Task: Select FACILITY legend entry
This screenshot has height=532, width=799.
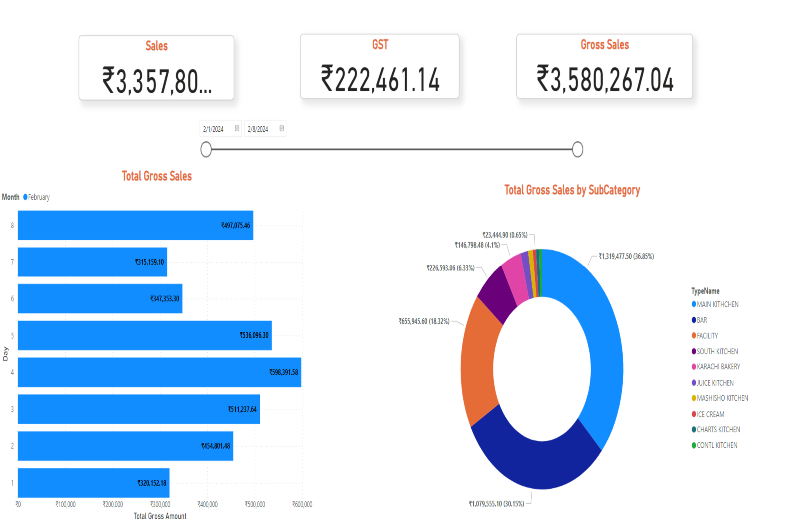Action: pyautogui.click(x=705, y=336)
